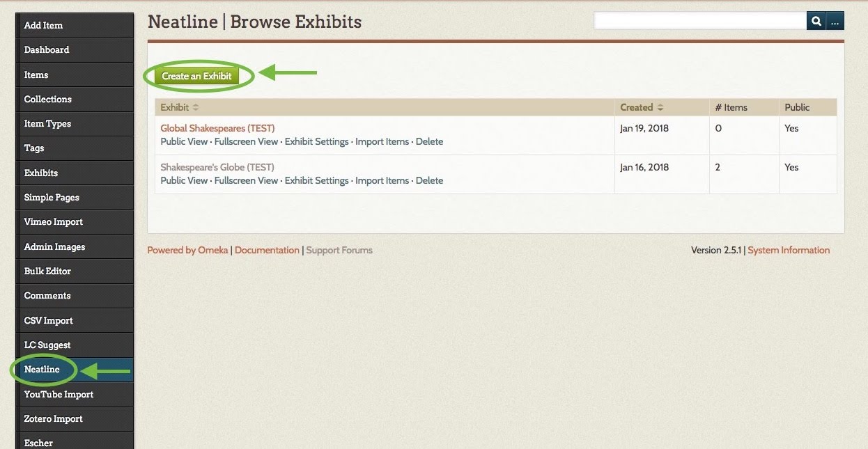Go to Dashboard in sidebar
Viewport: 868px width, 449px height.
[75, 50]
